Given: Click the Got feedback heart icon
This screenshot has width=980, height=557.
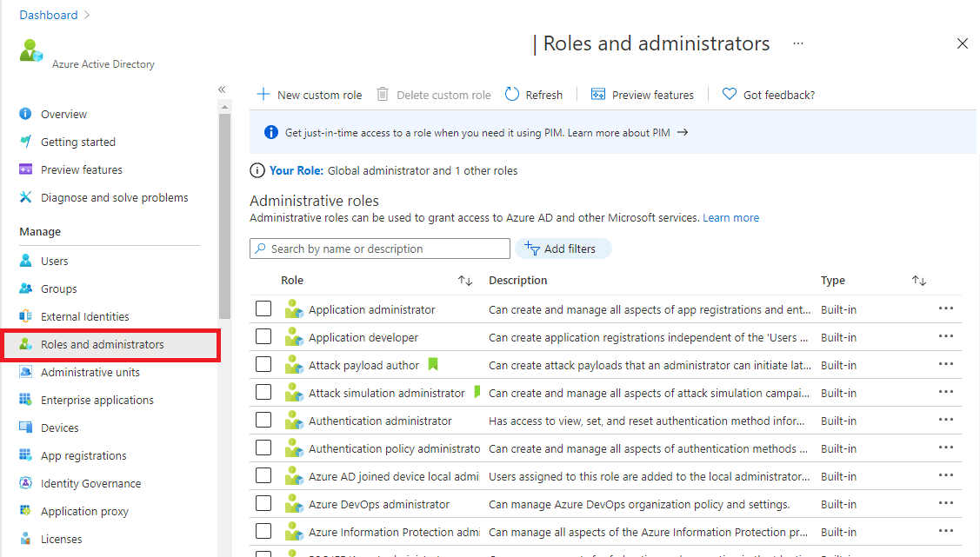Looking at the screenshot, I should [x=729, y=94].
